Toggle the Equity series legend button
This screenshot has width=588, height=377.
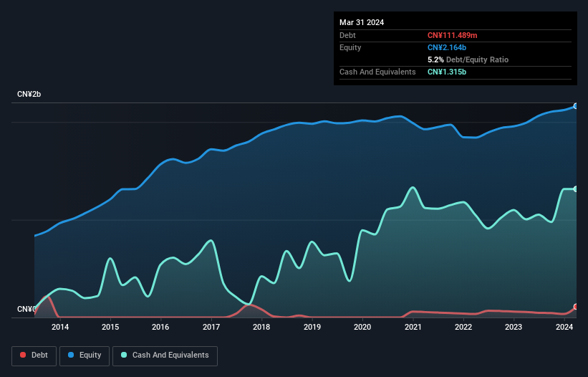click(85, 355)
